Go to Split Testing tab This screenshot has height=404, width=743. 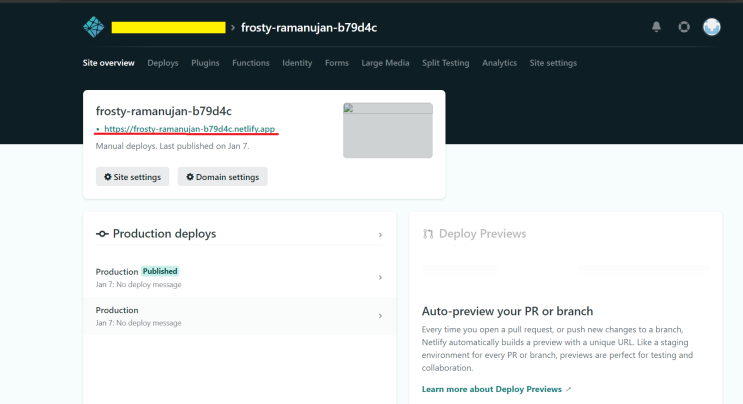(x=445, y=63)
